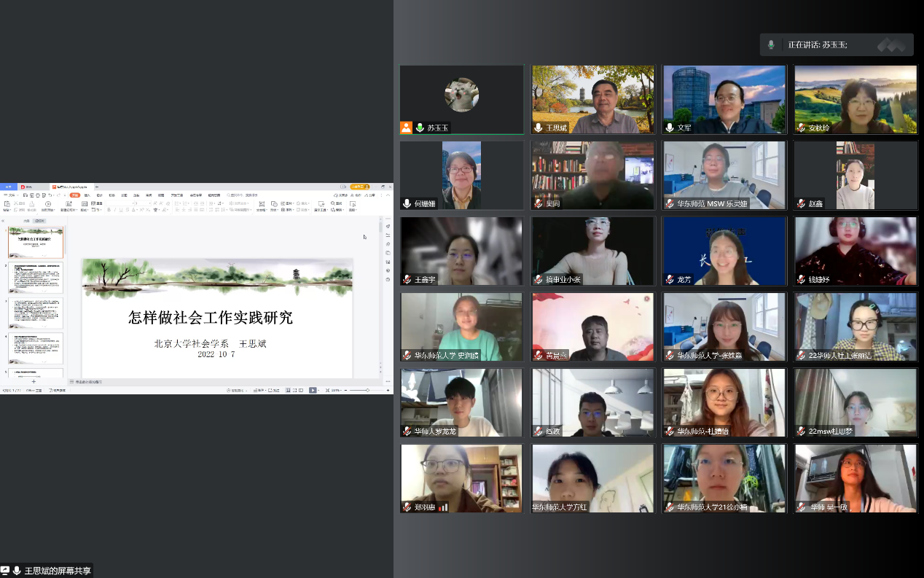Switch to the 大纲 outline tab
Image resolution: width=924 pixels, height=578 pixels.
(x=26, y=220)
